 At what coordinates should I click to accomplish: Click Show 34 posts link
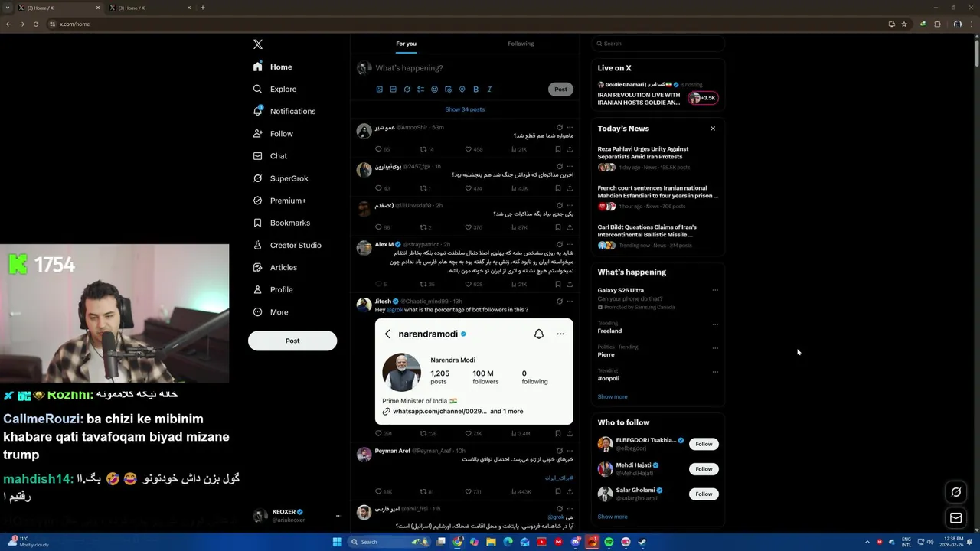tap(465, 109)
